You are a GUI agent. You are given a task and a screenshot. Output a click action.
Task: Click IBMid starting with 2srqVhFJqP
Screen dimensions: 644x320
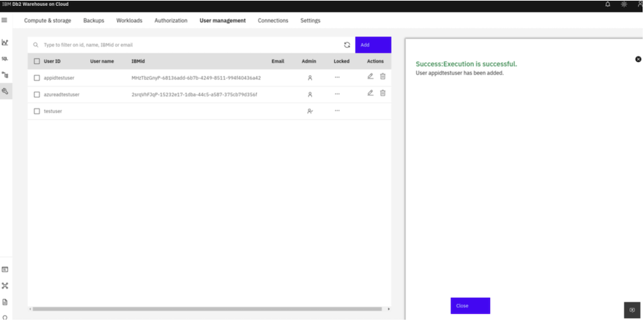click(x=194, y=95)
